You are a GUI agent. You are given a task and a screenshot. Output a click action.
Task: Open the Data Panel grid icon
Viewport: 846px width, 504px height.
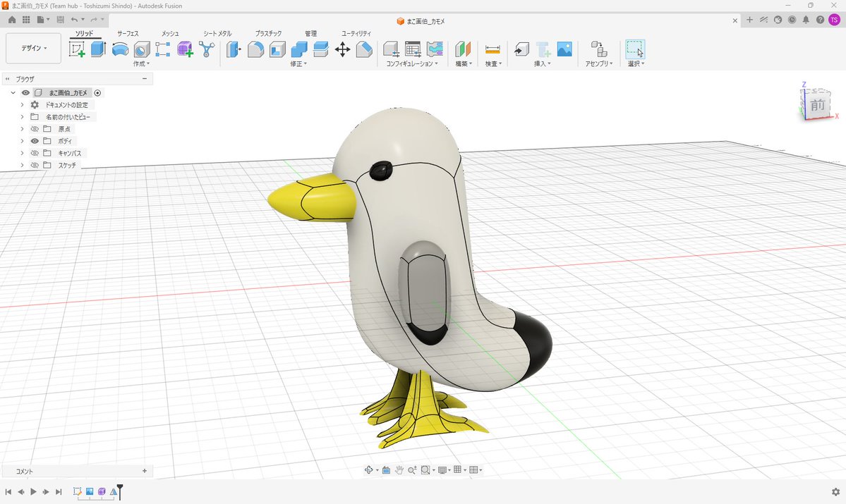pos(26,20)
